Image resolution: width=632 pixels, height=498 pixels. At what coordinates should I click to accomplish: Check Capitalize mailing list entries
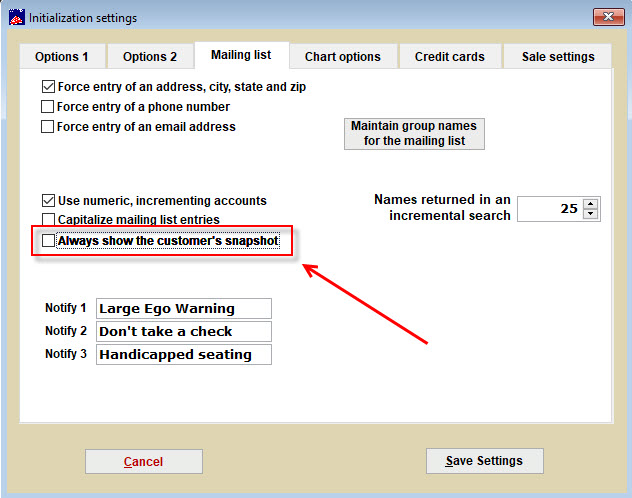pyautogui.click(x=48, y=219)
